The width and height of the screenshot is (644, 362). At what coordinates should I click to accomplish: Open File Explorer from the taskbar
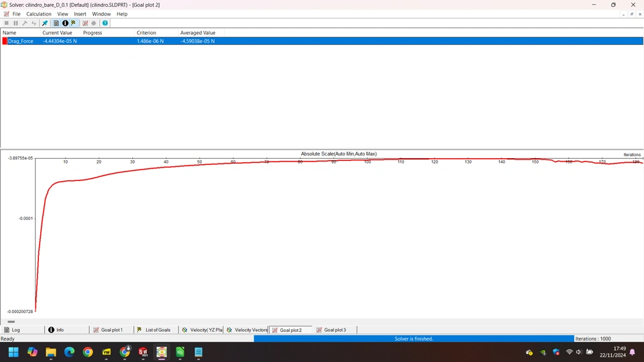50,352
